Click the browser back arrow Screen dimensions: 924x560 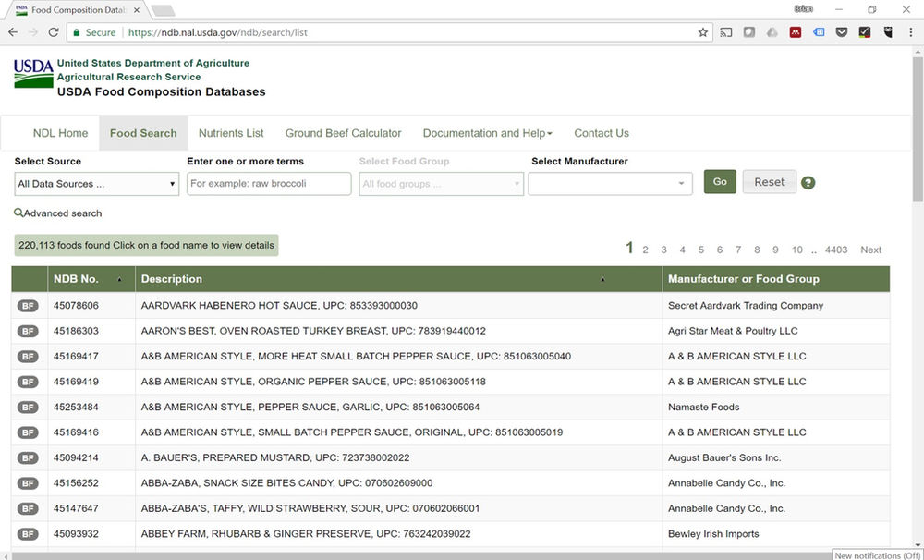click(13, 32)
